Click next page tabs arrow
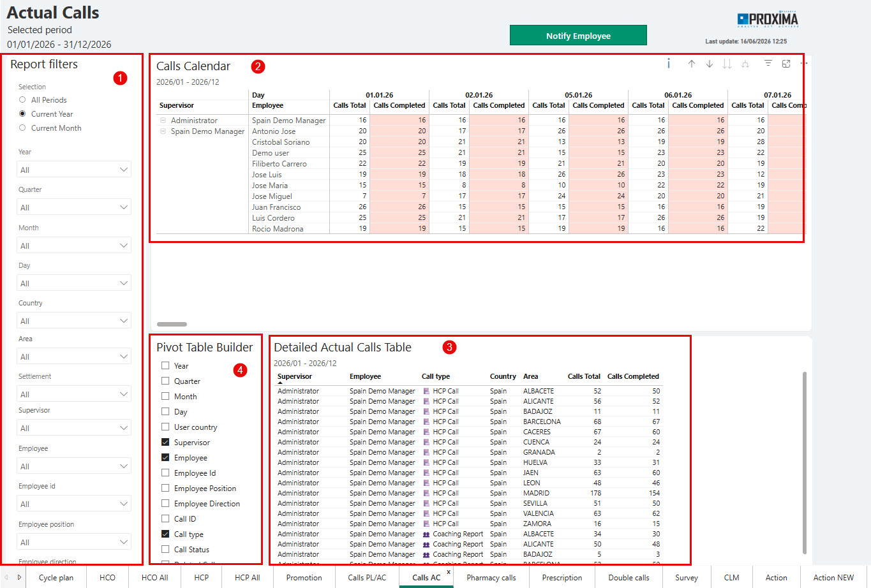Screen dimensions: 871x588 19,577
